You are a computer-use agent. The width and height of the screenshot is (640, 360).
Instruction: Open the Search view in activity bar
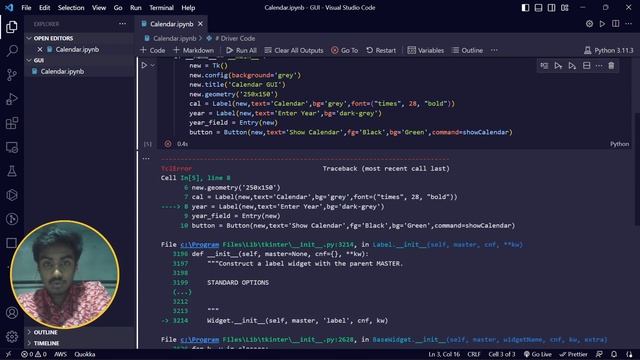12,51
